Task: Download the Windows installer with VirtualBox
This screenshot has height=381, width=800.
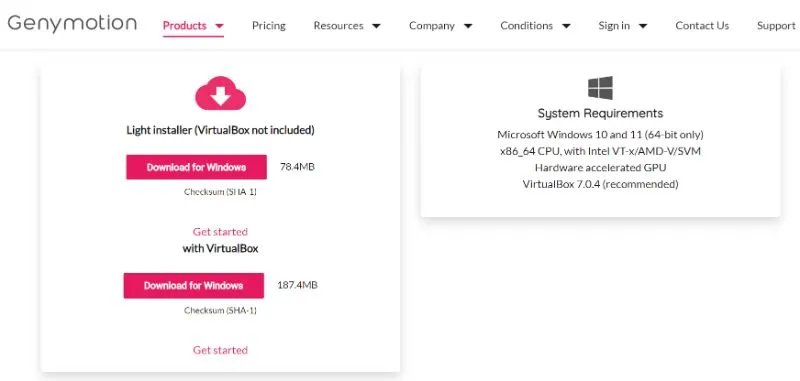Action: click(194, 286)
